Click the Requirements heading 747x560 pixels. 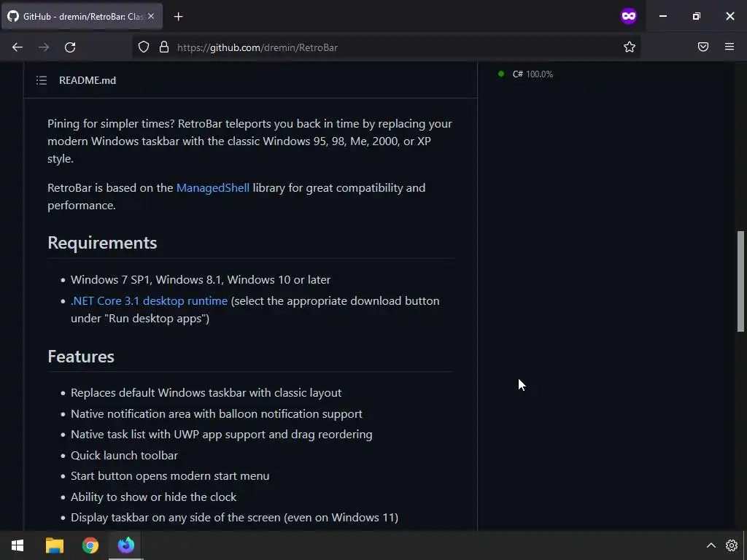[102, 243]
